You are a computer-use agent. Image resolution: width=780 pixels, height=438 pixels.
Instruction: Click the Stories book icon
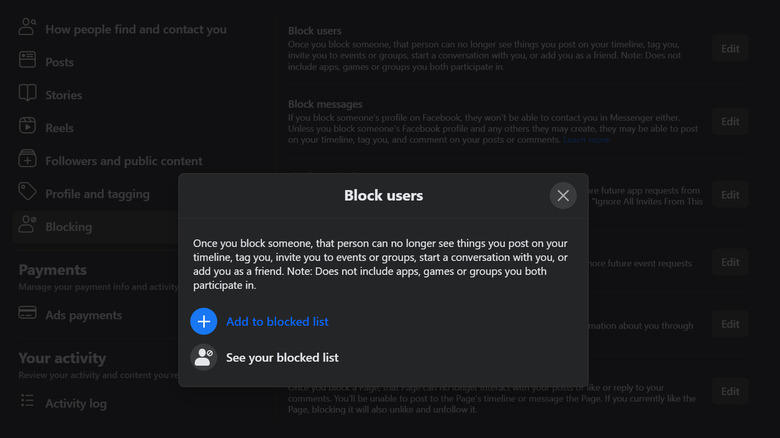(28, 95)
